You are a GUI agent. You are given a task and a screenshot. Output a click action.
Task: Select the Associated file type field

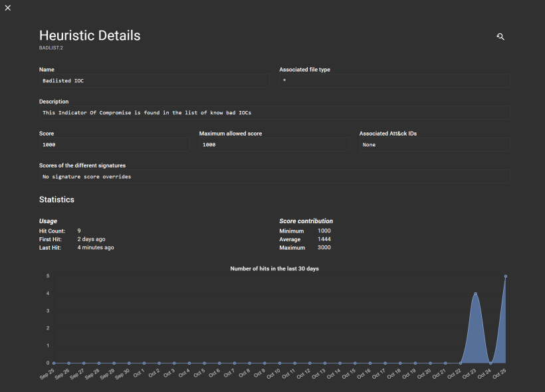pos(394,80)
